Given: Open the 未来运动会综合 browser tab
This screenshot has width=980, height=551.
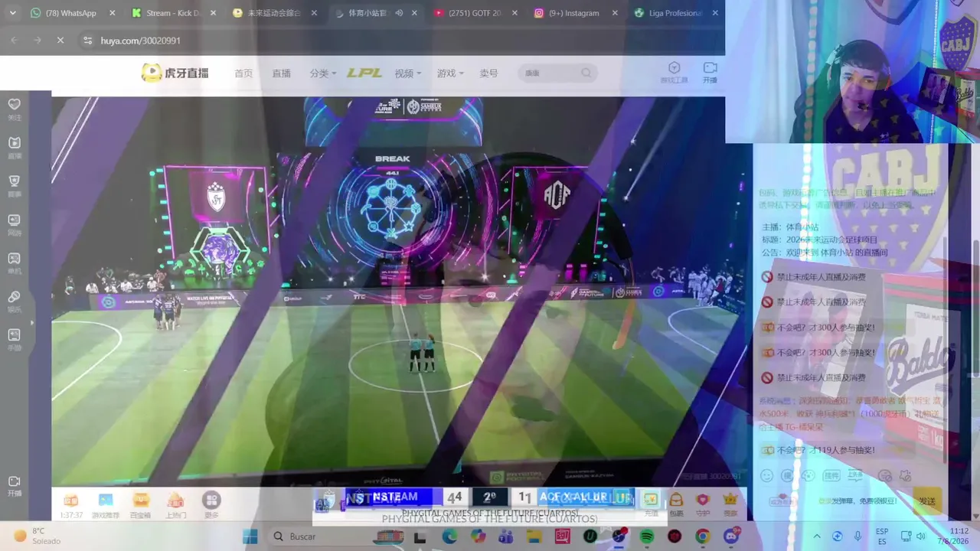Looking at the screenshot, I should coord(274,13).
